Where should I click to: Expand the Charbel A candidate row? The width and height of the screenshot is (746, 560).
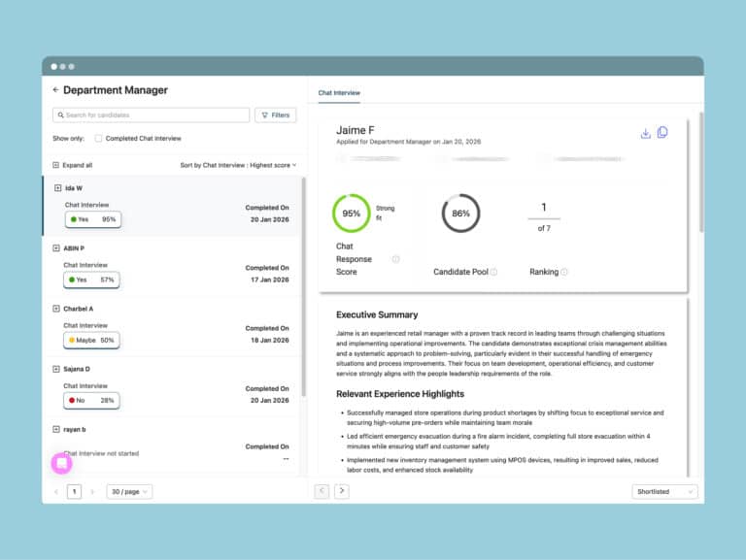[x=56, y=309]
